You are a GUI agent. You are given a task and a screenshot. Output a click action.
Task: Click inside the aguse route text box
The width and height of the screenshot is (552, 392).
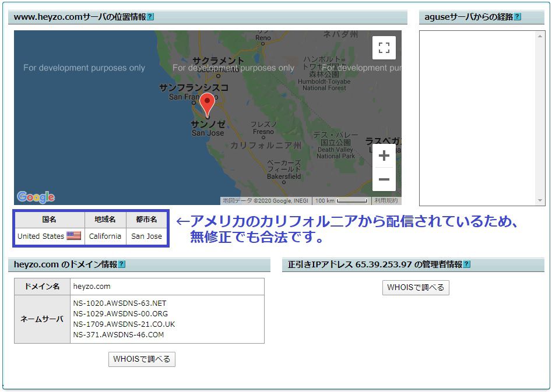click(x=477, y=118)
